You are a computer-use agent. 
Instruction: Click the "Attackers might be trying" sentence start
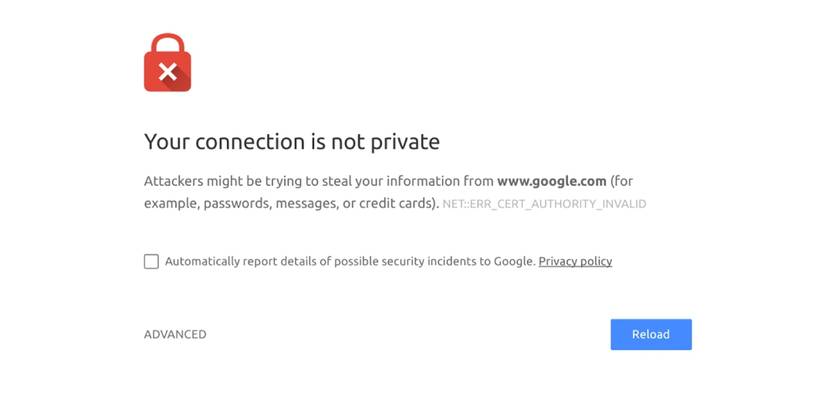pyautogui.click(x=222, y=181)
